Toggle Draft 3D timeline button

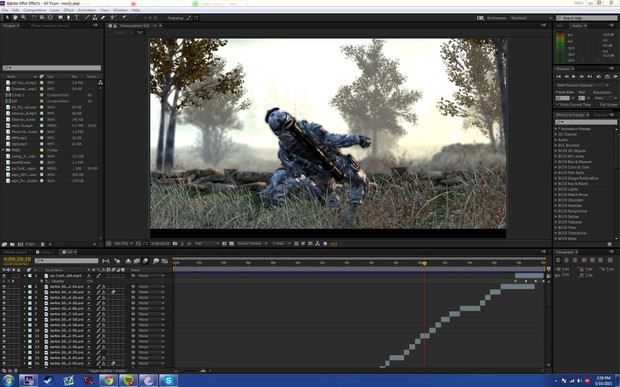[x=117, y=261]
